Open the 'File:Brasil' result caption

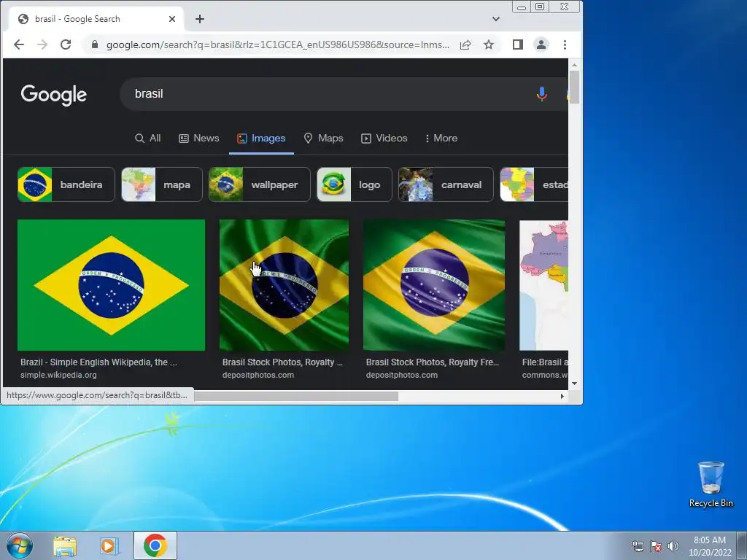click(545, 362)
